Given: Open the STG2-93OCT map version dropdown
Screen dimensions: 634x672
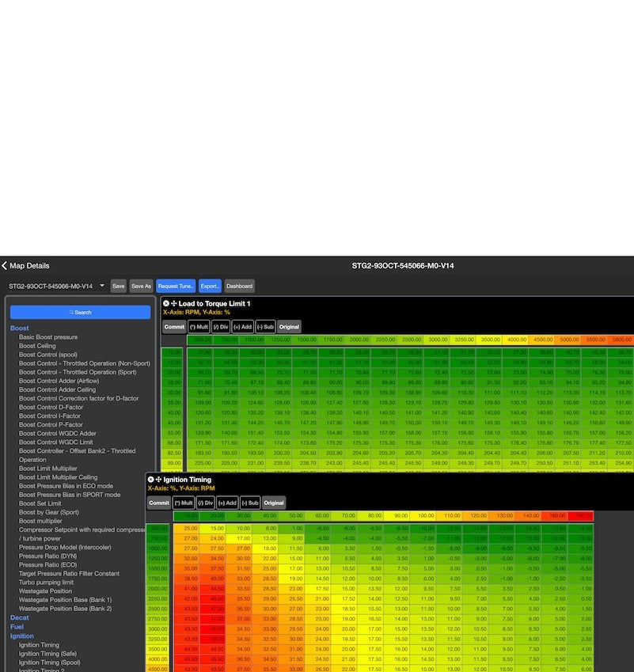Looking at the screenshot, I should pos(55,286).
